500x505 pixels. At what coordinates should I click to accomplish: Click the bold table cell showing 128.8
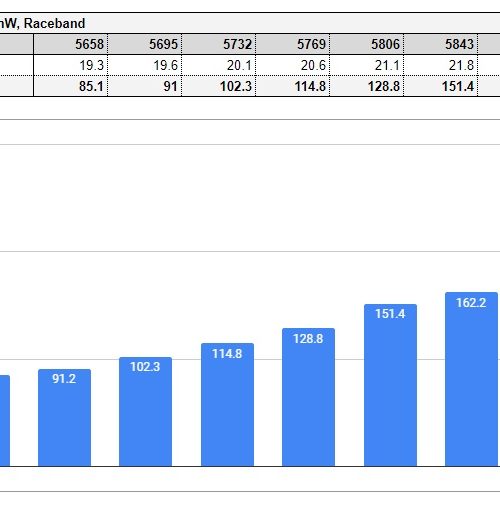tap(367, 86)
